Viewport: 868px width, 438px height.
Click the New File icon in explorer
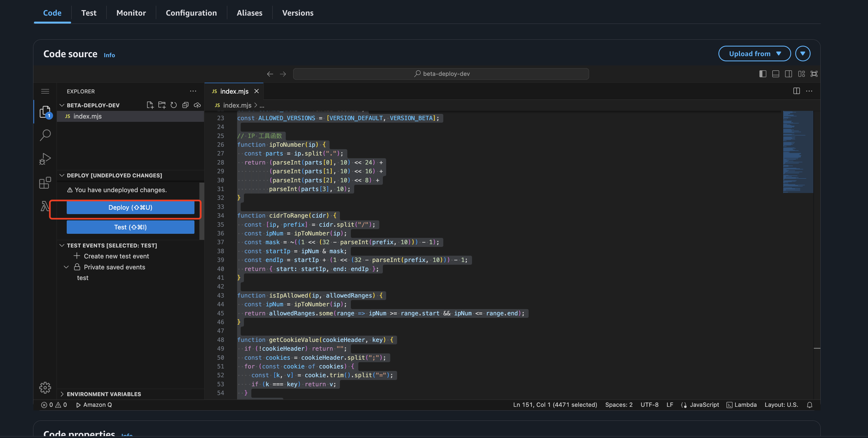click(150, 105)
